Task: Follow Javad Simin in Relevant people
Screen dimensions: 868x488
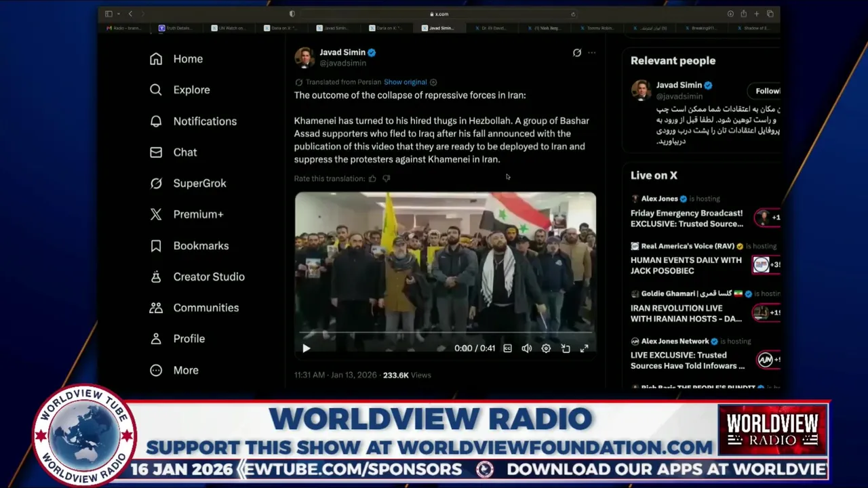Action: tap(764, 91)
